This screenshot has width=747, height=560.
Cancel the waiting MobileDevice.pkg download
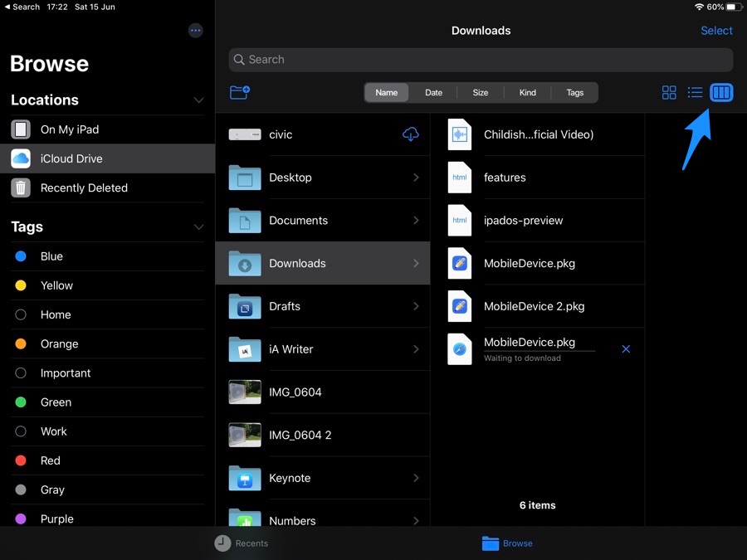[x=626, y=349]
